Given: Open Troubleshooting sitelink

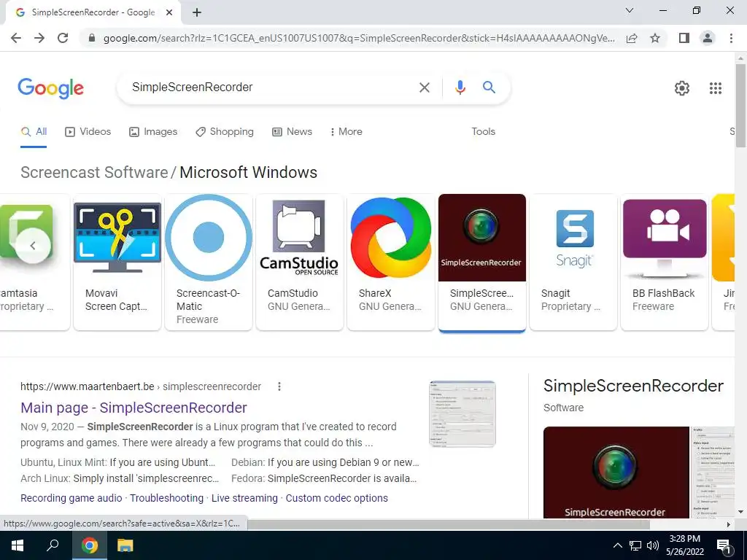Looking at the screenshot, I should 167,498.
